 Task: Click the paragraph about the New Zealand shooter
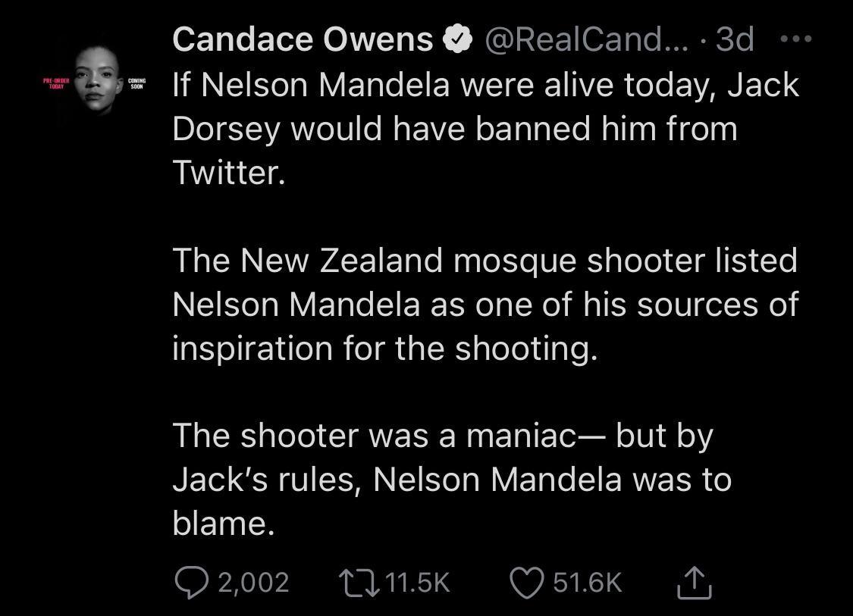tap(485, 304)
